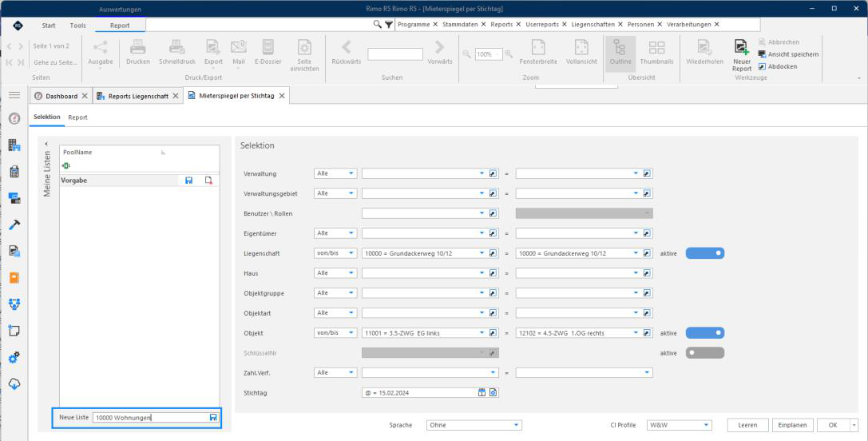Viewport: 868px width, 441px height.
Task: Click the Seite einrichten icon
Action: [304, 47]
